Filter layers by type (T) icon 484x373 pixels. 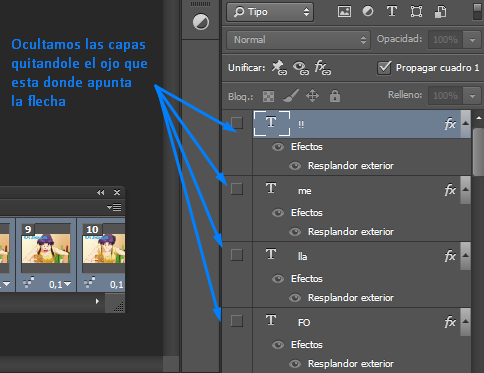(392, 11)
